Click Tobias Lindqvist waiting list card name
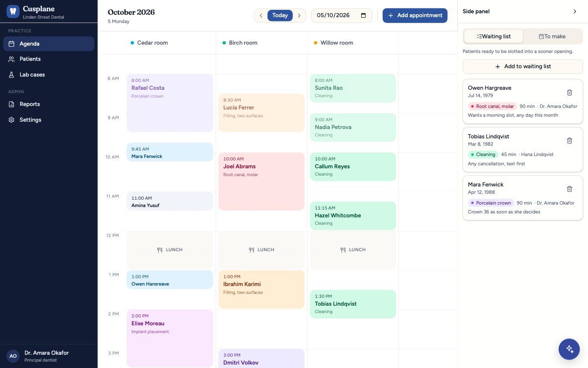588x368 pixels. tap(489, 136)
